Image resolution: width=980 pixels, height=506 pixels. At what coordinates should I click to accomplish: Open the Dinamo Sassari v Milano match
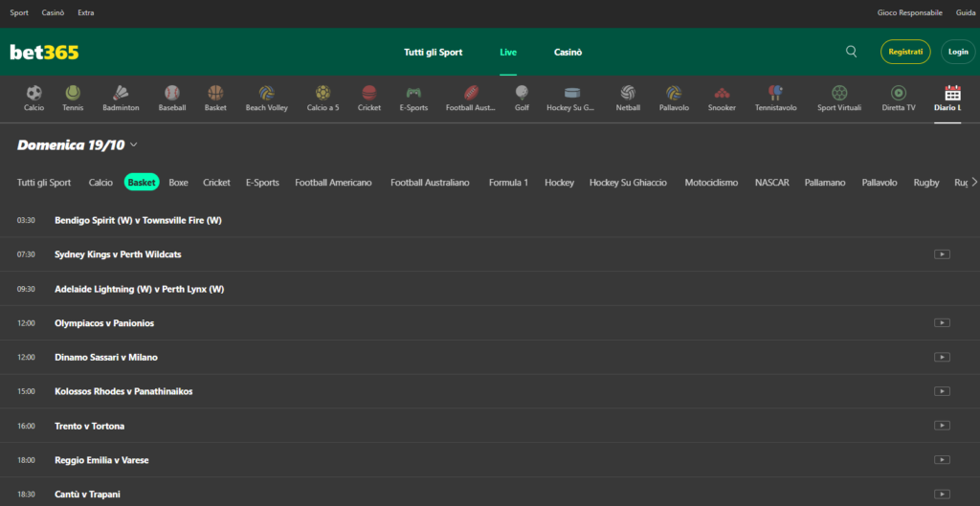(x=106, y=358)
